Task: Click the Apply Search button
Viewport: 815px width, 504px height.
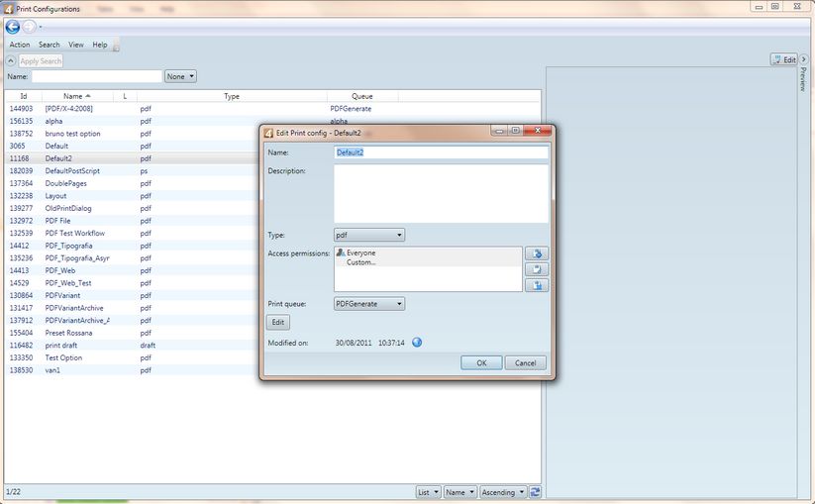Action: pos(41,60)
